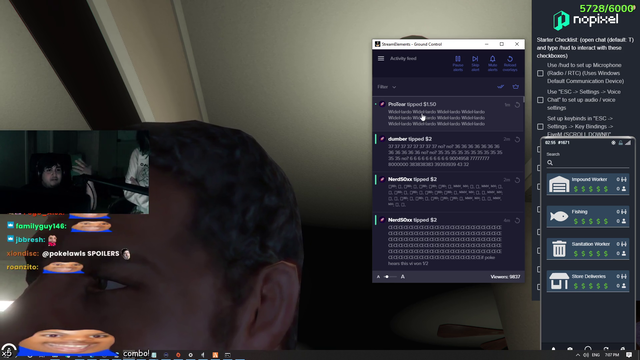
Task: Select the Impound Worker job
Action: [588, 184]
